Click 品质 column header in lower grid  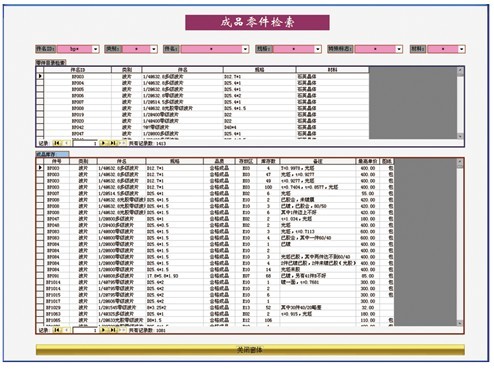pyautogui.click(x=219, y=161)
